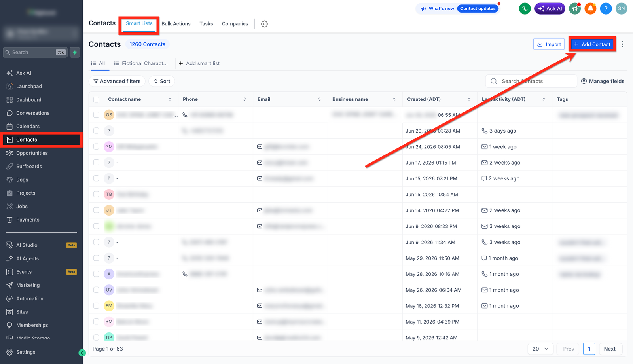
Task: Check the GM contact row checkbox
Action: [96, 146]
